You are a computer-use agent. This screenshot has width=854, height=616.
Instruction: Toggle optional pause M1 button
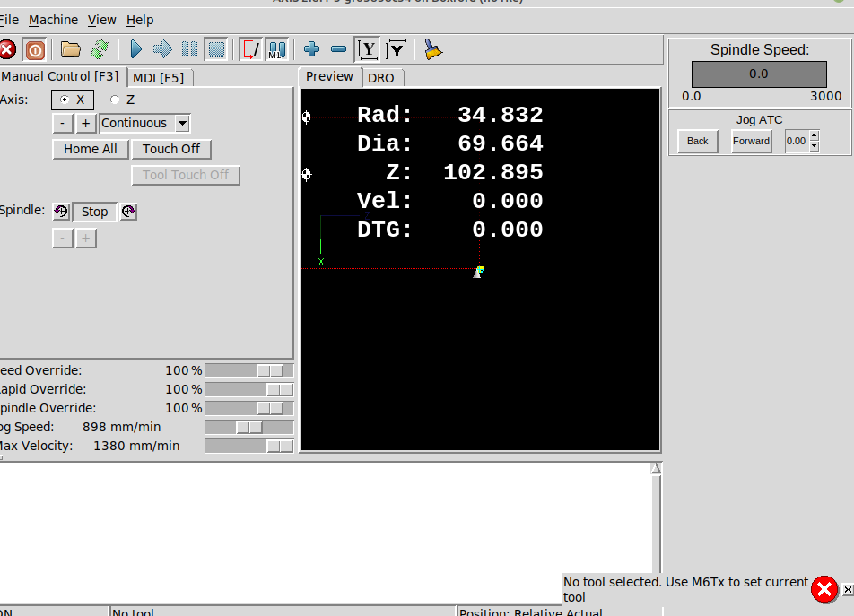(x=276, y=49)
